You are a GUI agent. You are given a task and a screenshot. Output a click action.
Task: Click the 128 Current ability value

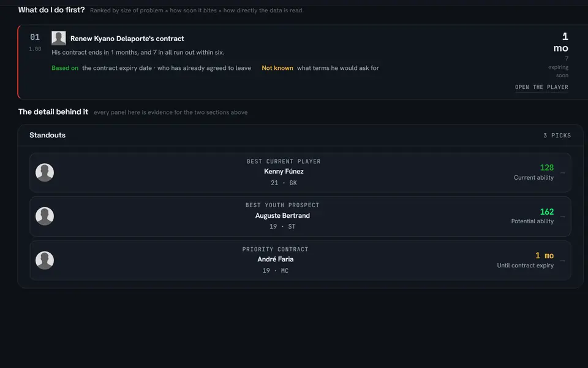tap(547, 167)
